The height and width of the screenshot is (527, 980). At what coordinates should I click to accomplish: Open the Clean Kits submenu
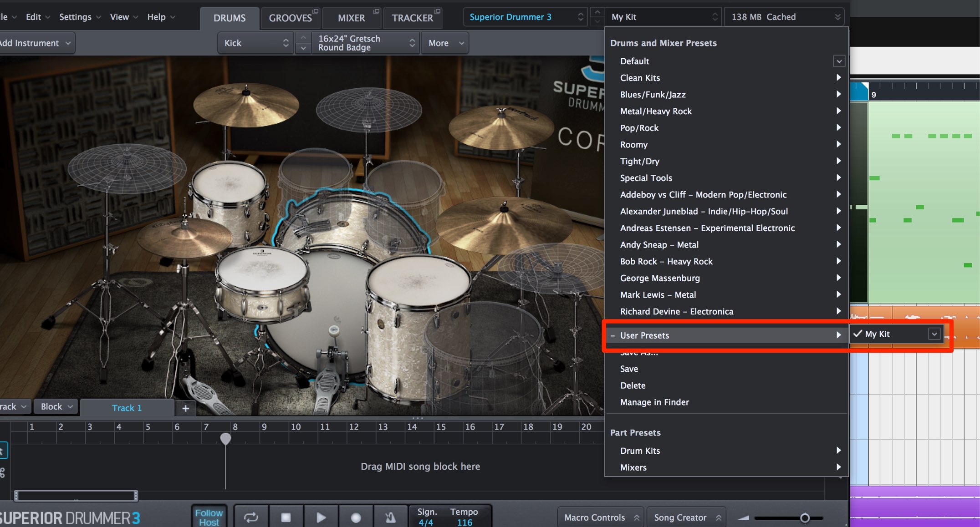pos(727,78)
